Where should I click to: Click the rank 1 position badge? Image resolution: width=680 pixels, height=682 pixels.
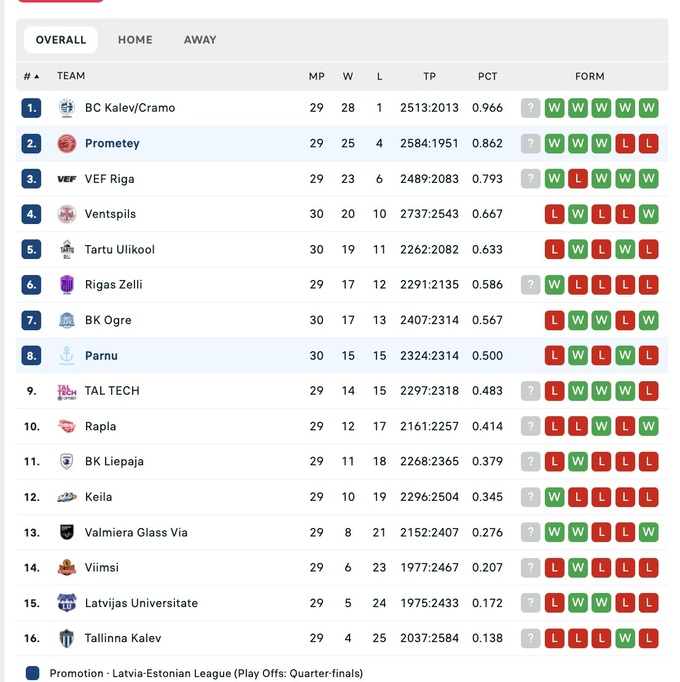[x=31, y=108]
